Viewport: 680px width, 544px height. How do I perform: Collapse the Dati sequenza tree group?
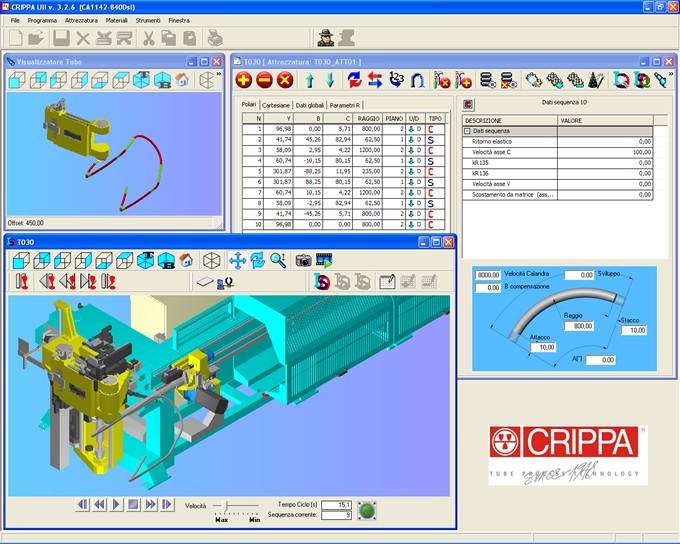point(466,131)
